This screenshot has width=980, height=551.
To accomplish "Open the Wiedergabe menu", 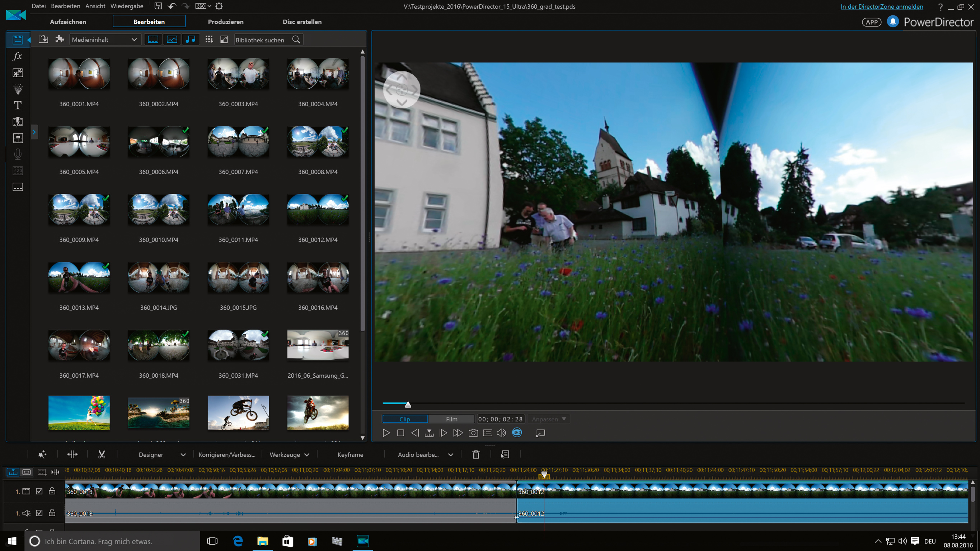I will click(x=127, y=6).
